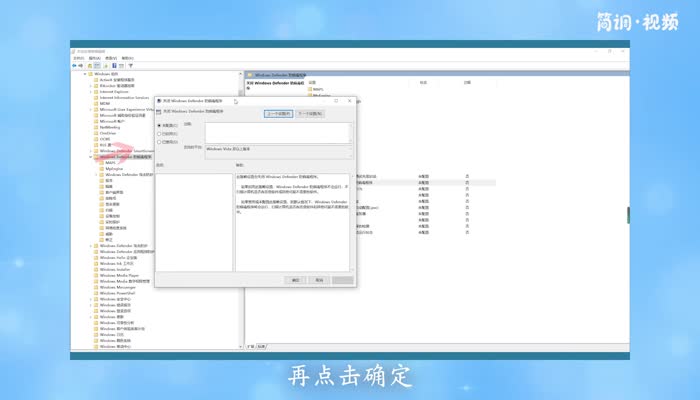Select the OneDrive folder in tree
700x400 pixels.
(x=108, y=133)
